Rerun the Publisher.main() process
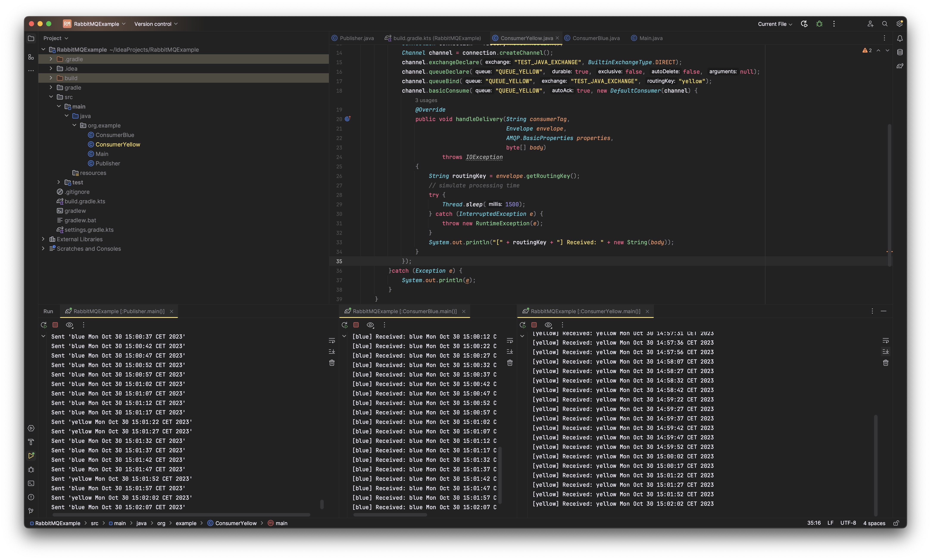The width and height of the screenshot is (931, 560). [x=44, y=325]
